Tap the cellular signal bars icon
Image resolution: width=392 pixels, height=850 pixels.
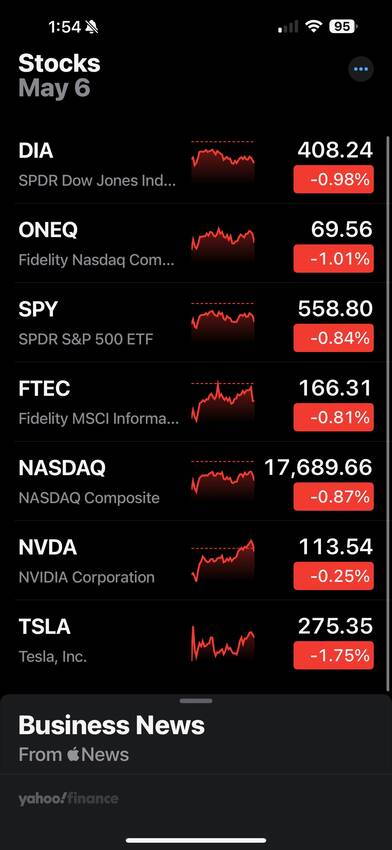pyautogui.click(x=288, y=27)
